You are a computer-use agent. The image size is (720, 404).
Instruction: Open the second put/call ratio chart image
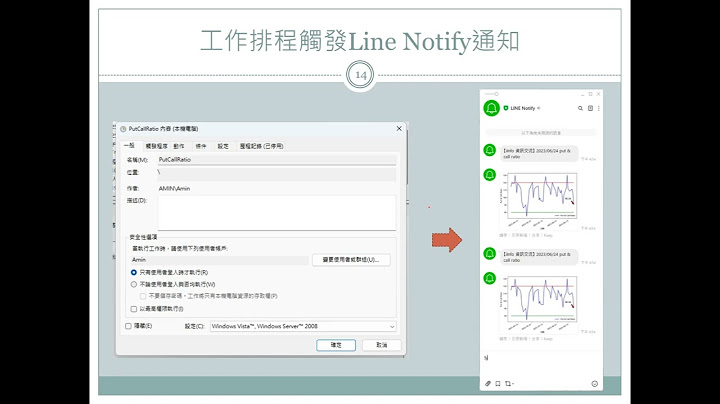tap(540, 303)
